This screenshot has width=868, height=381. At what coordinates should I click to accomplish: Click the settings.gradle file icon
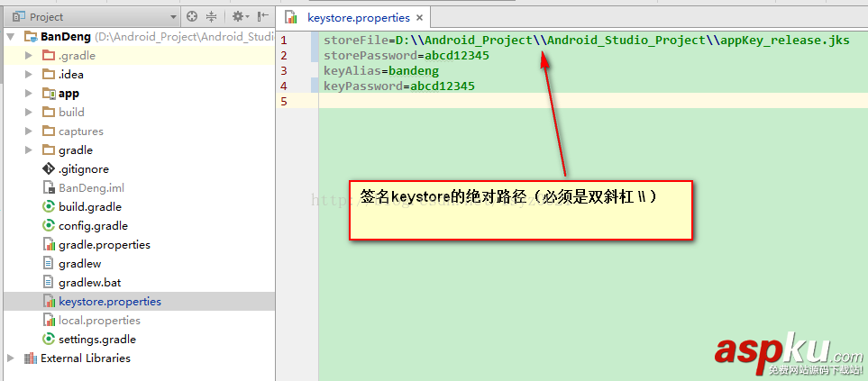[x=49, y=339]
